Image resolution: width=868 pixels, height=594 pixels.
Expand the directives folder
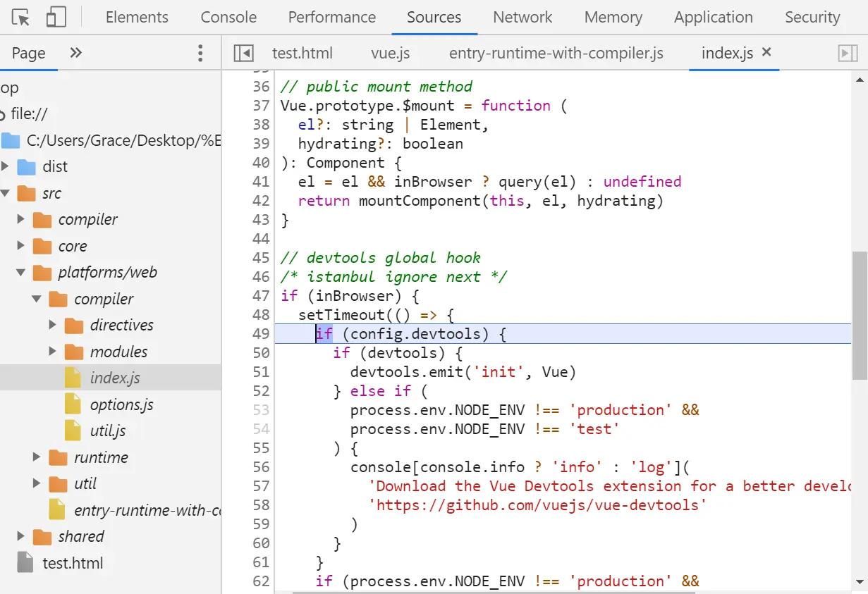click(53, 326)
